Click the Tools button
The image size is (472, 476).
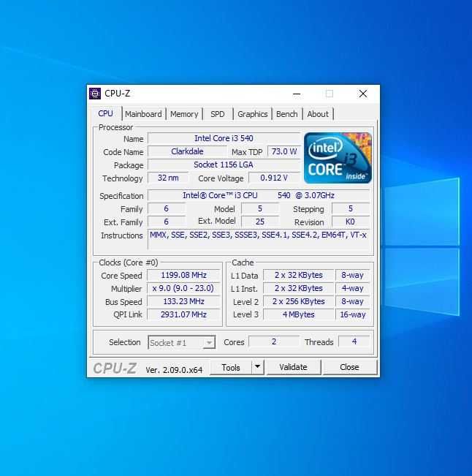pyautogui.click(x=231, y=368)
